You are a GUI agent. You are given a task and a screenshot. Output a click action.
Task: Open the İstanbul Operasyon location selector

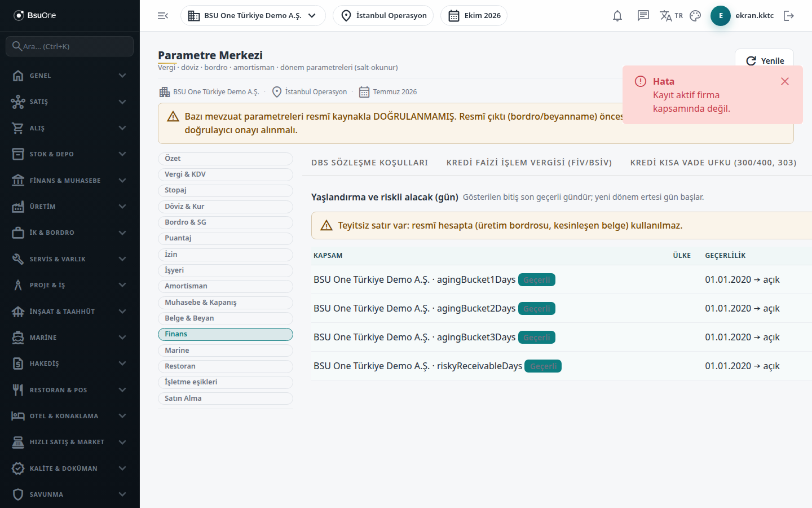pyautogui.click(x=383, y=16)
